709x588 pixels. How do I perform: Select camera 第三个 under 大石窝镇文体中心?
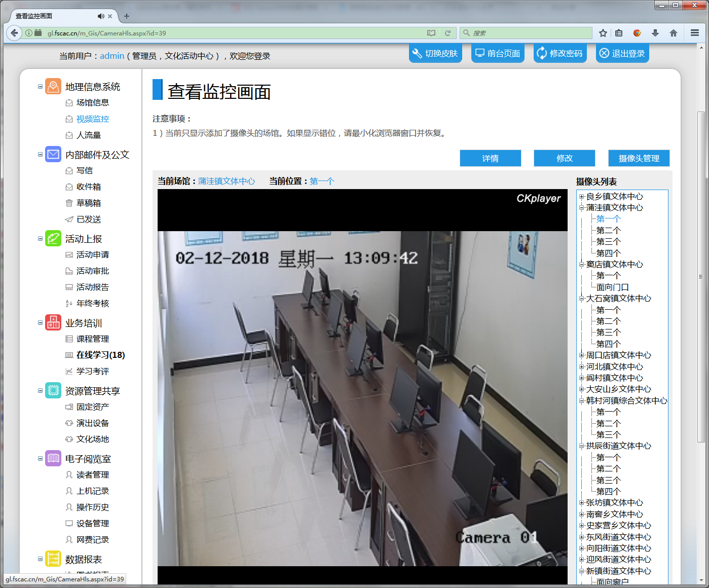609,333
